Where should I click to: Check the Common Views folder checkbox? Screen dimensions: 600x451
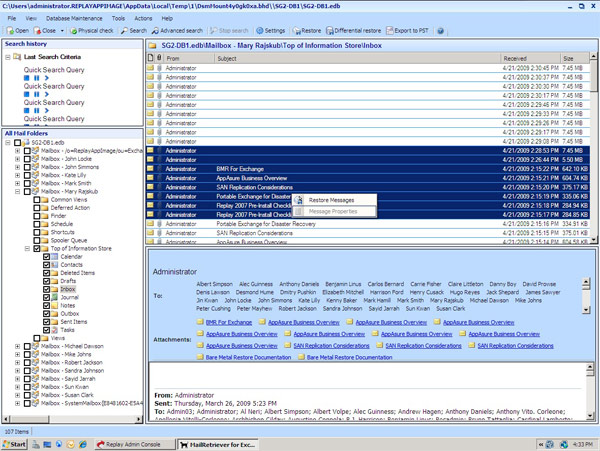35,199
